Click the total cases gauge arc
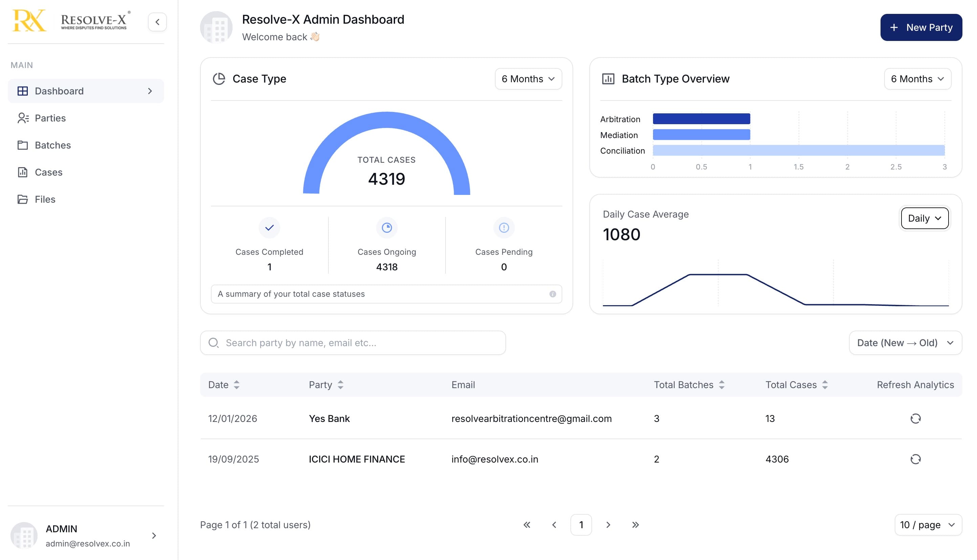The width and height of the screenshot is (977, 560). [x=386, y=120]
